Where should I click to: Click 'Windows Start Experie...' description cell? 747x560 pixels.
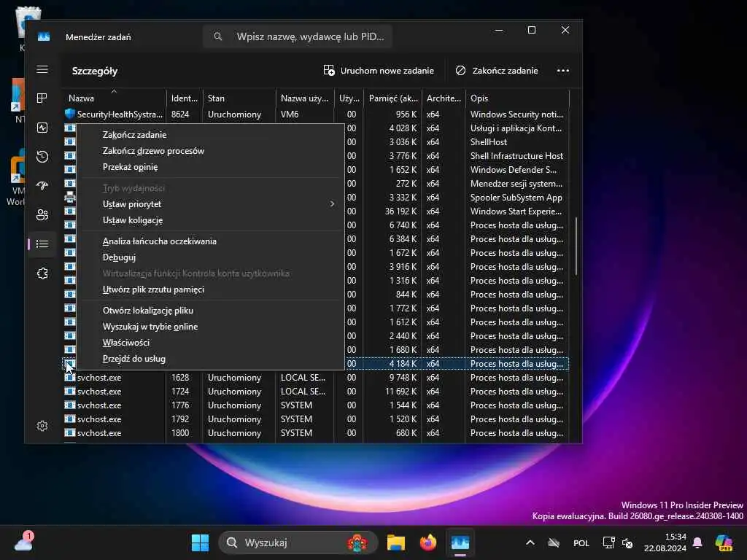[x=516, y=211]
